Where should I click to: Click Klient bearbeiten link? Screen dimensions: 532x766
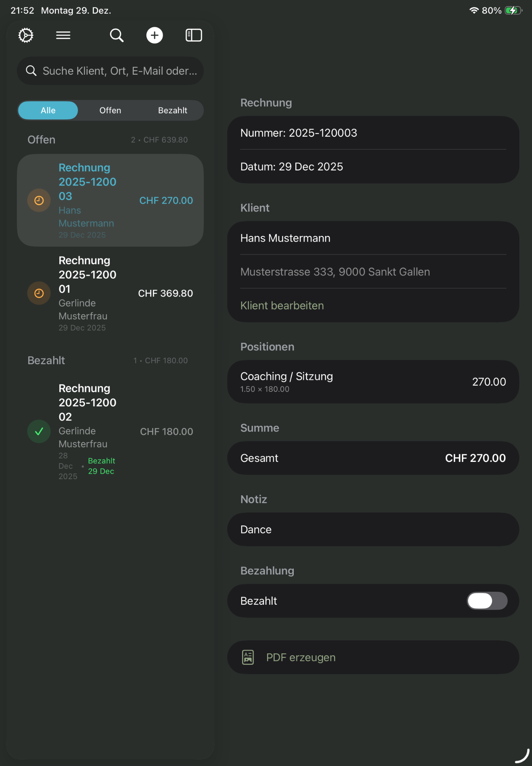[282, 306]
